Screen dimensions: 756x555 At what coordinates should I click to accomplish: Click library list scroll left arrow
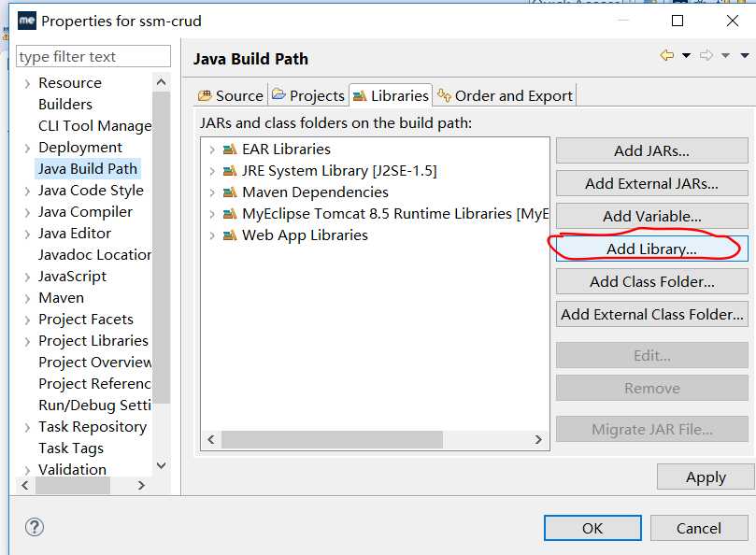coord(211,440)
